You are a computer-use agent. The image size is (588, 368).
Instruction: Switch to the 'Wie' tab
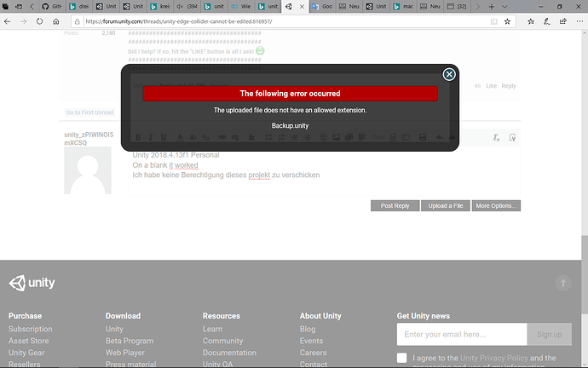point(241,6)
